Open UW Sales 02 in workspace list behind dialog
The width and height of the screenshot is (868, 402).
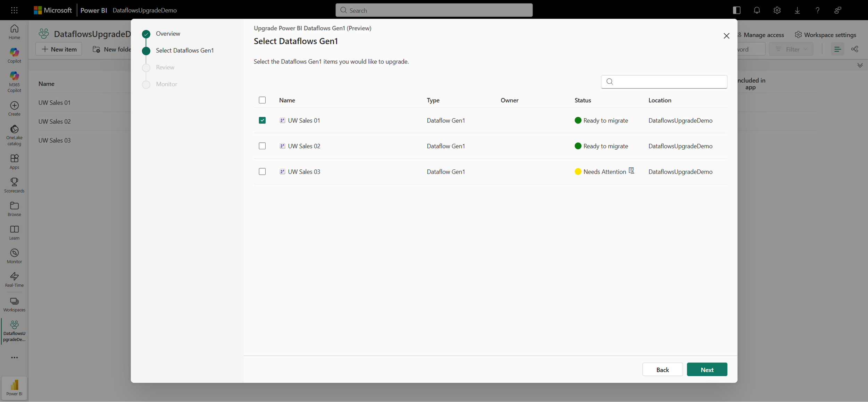click(55, 122)
